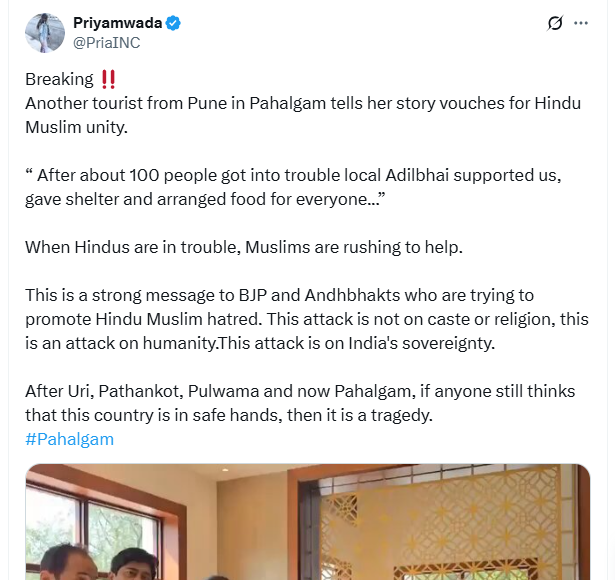Click the 'Muslim unity.' text line
This screenshot has width=615, height=580.
(76, 127)
